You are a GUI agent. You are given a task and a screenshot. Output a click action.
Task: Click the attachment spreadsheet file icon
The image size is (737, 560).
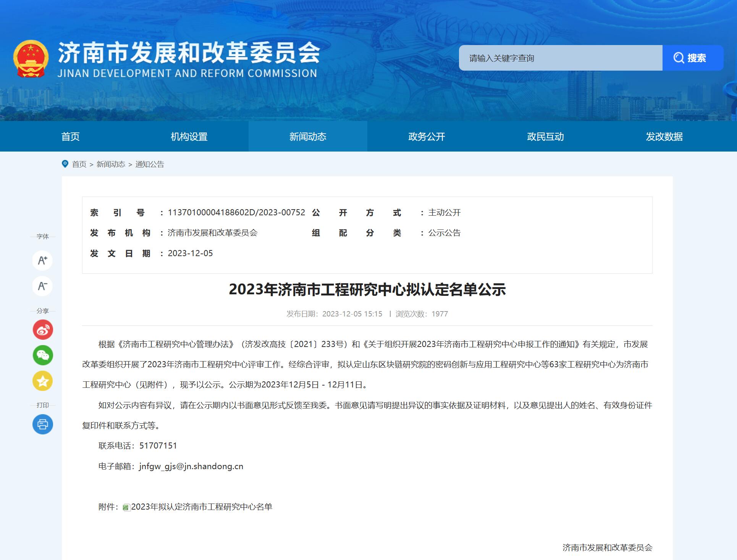126,507
